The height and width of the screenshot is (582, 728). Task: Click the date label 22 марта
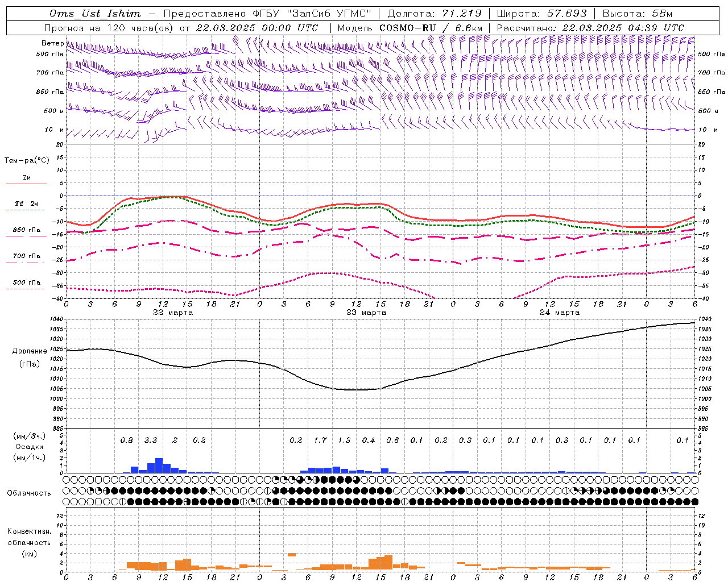[173, 313]
